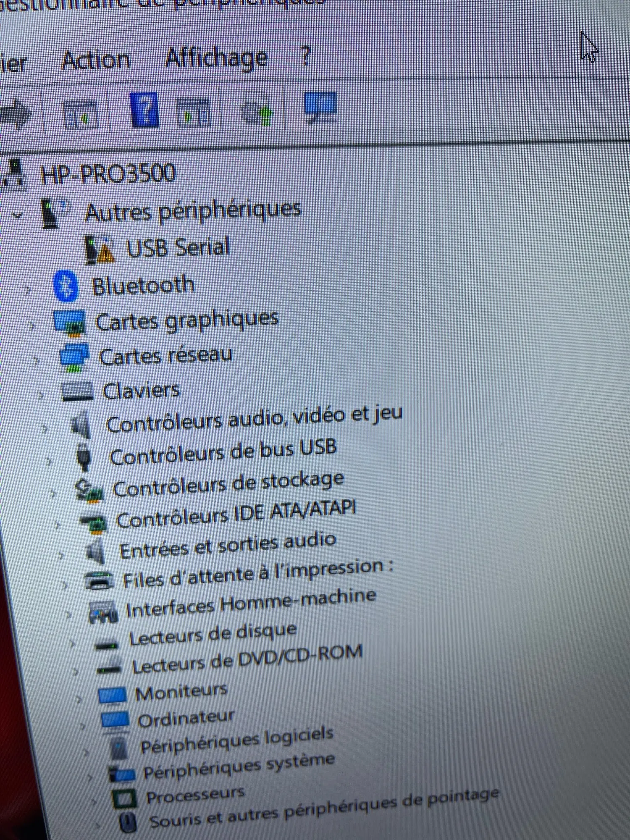Select the USB Serial device
The width and height of the screenshot is (630, 840).
click(x=178, y=247)
